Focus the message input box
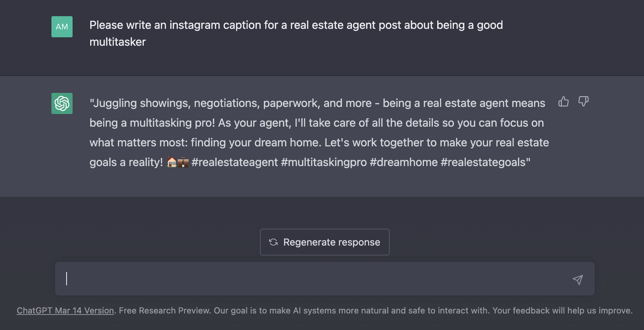Screen dimensions: 644x330 coord(324,279)
